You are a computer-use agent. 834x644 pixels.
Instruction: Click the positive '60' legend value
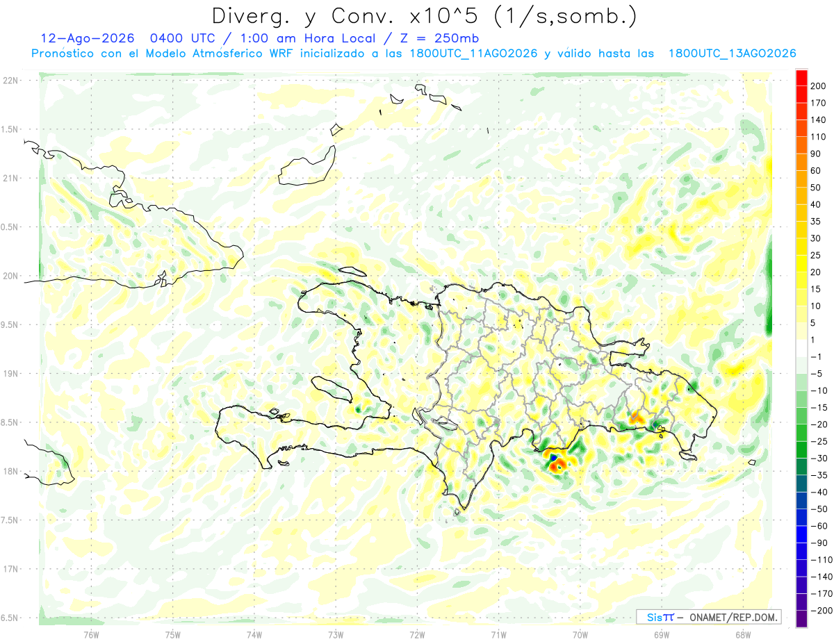(816, 170)
